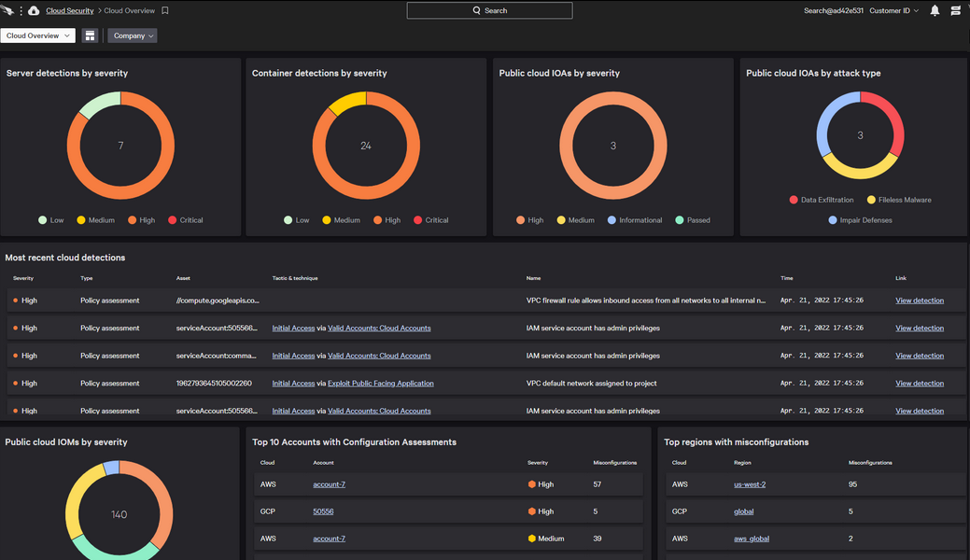The height and width of the screenshot is (560, 970).
Task: Expand the Customer ID dropdown
Action: (893, 11)
